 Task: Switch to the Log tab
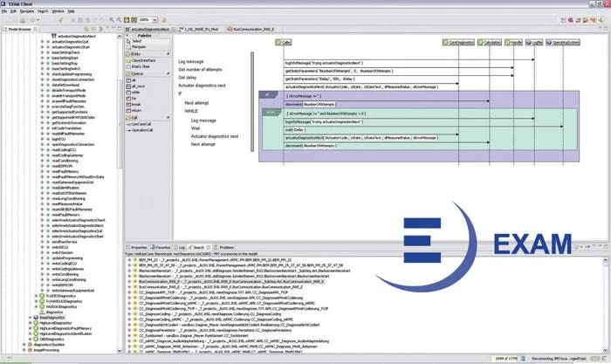(180, 248)
